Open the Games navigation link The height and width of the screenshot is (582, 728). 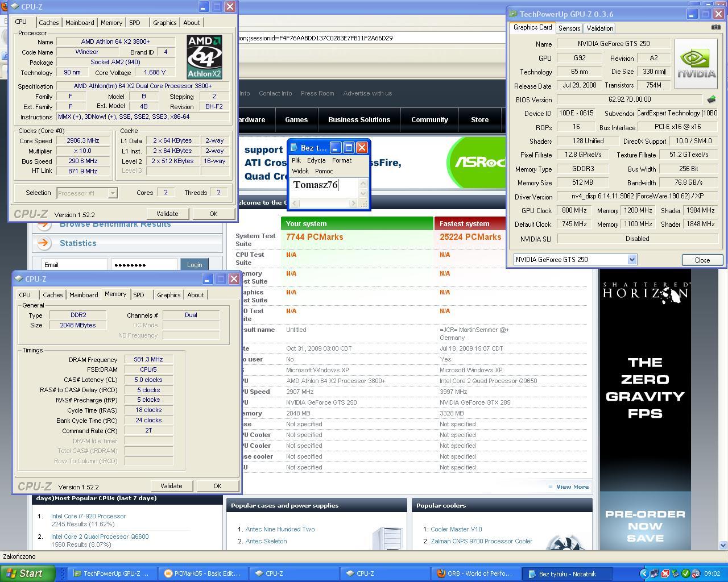[x=296, y=120]
